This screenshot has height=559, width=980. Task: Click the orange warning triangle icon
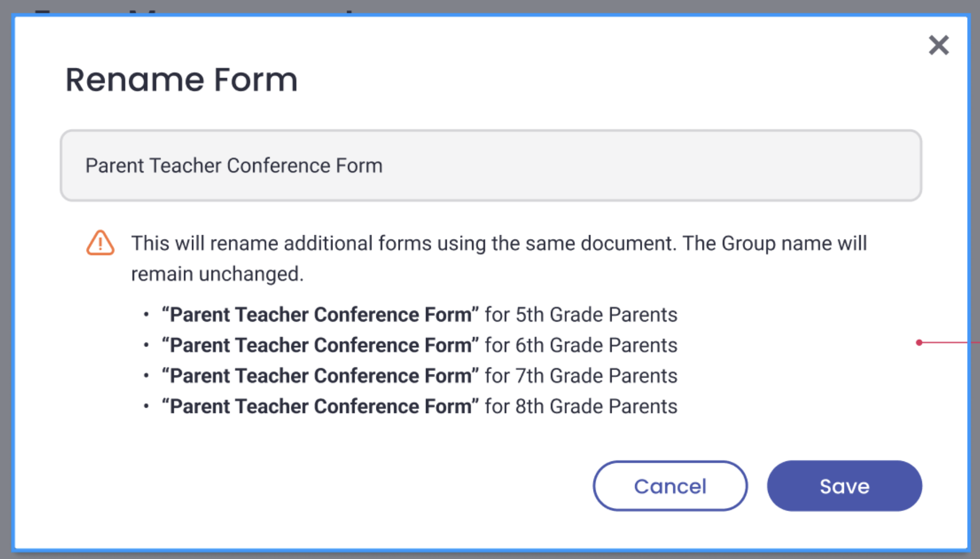[x=100, y=243]
